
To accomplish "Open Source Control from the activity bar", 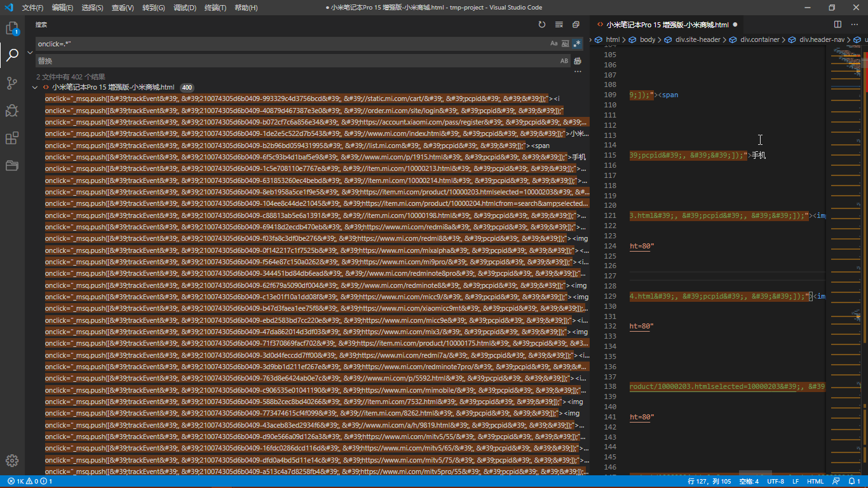I will (x=13, y=83).
